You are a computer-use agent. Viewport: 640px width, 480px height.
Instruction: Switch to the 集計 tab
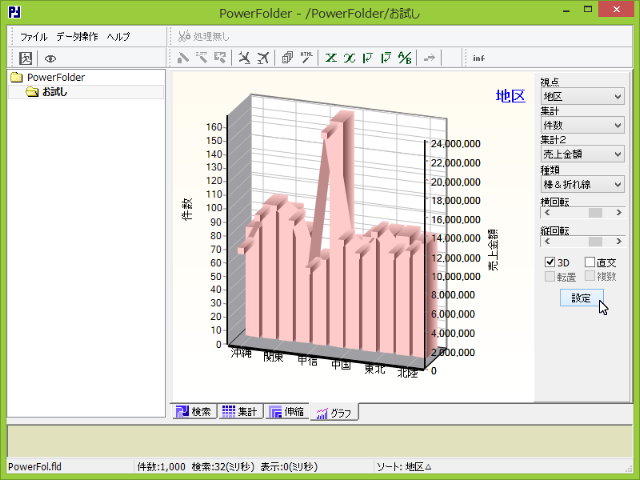tap(240, 411)
